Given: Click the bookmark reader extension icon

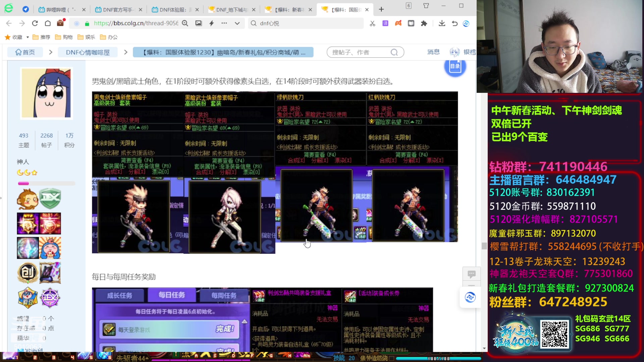Looking at the screenshot, I should [x=411, y=23].
